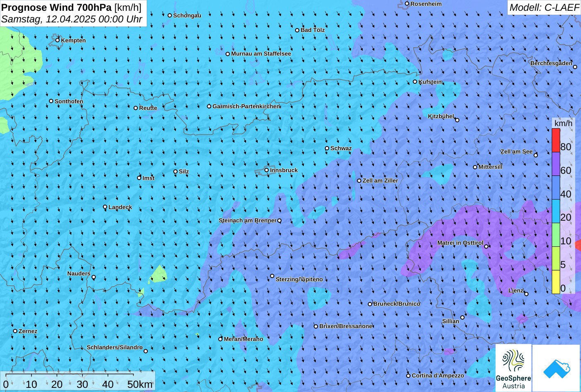Click the purple 60 km/h legend color
581x392 pixels.
(x=556, y=164)
